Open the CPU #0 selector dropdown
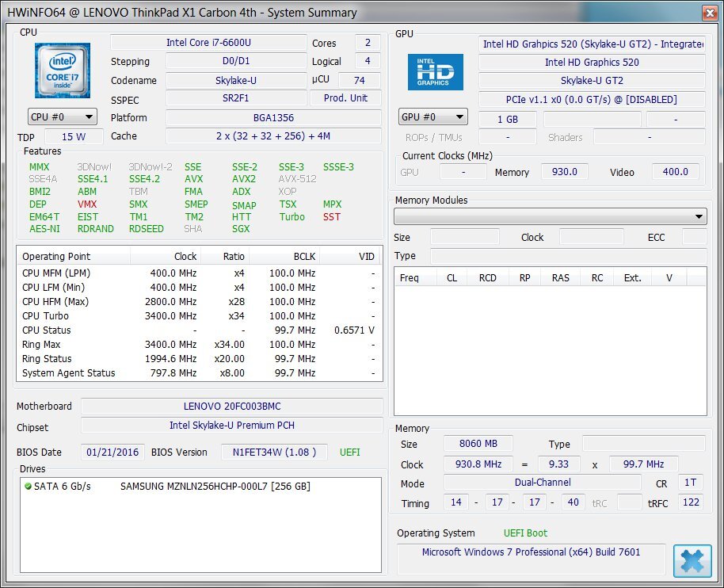Screen dimensions: 724x588 pos(63,117)
